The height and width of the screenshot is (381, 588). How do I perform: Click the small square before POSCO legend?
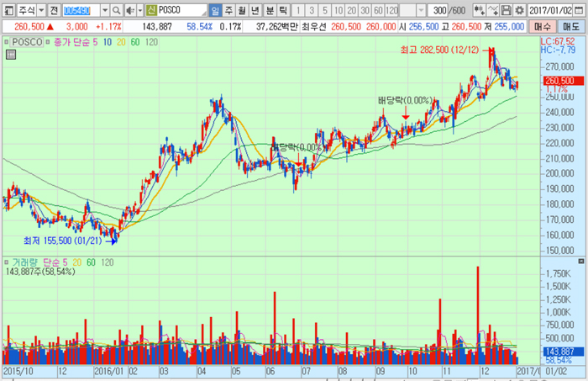tap(7, 42)
